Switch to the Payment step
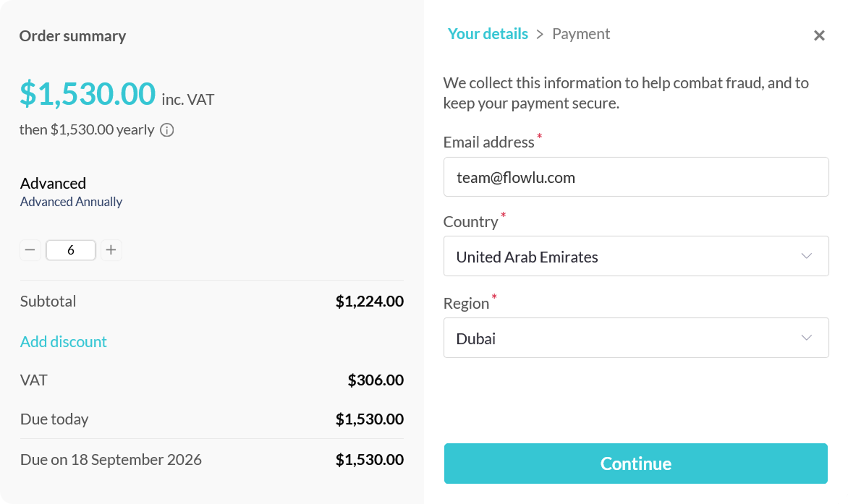Viewport: 848px width, 504px height. pos(581,34)
